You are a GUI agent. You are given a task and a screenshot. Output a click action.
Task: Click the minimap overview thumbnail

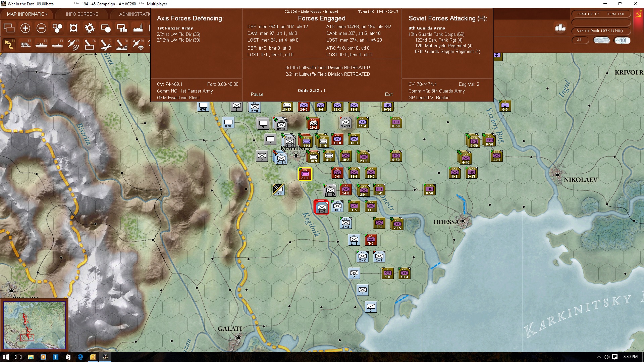(x=34, y=325)
